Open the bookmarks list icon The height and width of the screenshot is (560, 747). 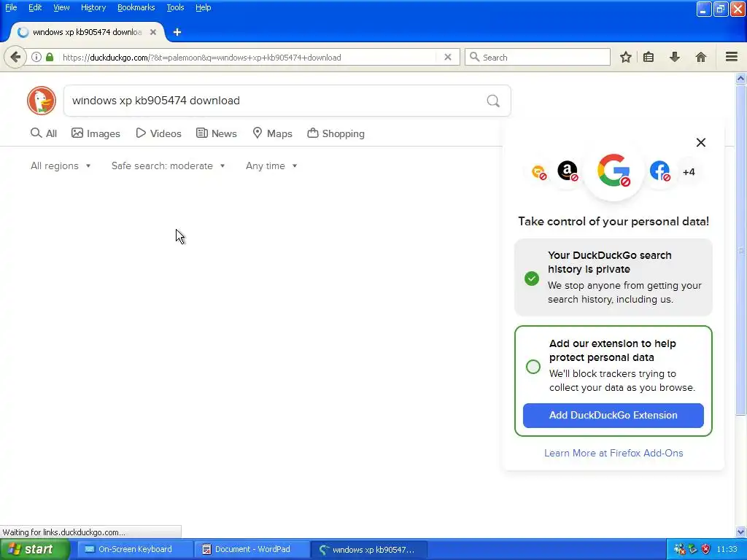click(x=649, y=58)
